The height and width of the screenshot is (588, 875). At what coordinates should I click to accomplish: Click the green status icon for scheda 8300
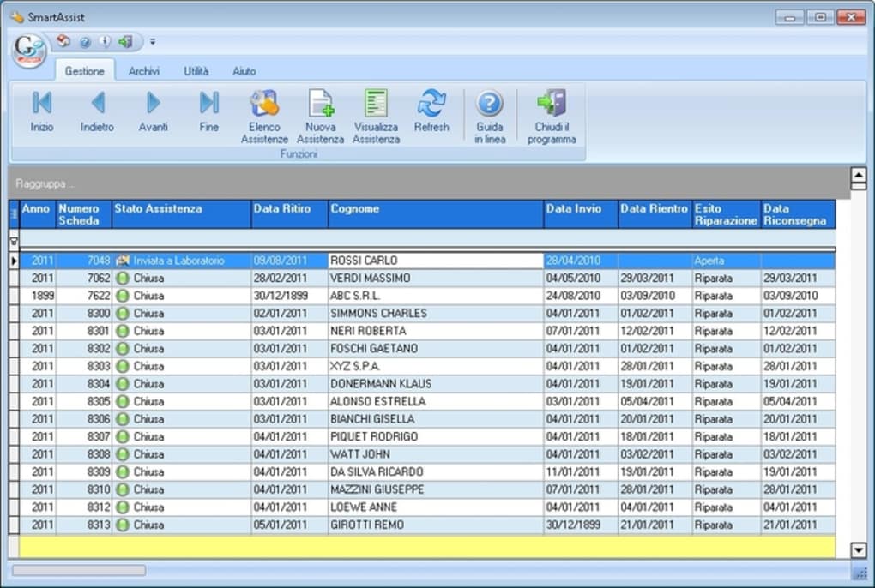coord(123,313)
